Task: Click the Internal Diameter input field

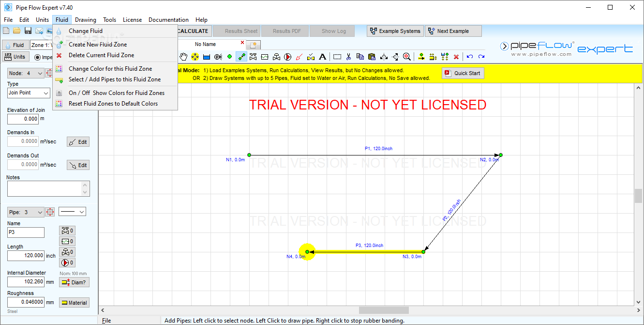Action: point(26,281)
